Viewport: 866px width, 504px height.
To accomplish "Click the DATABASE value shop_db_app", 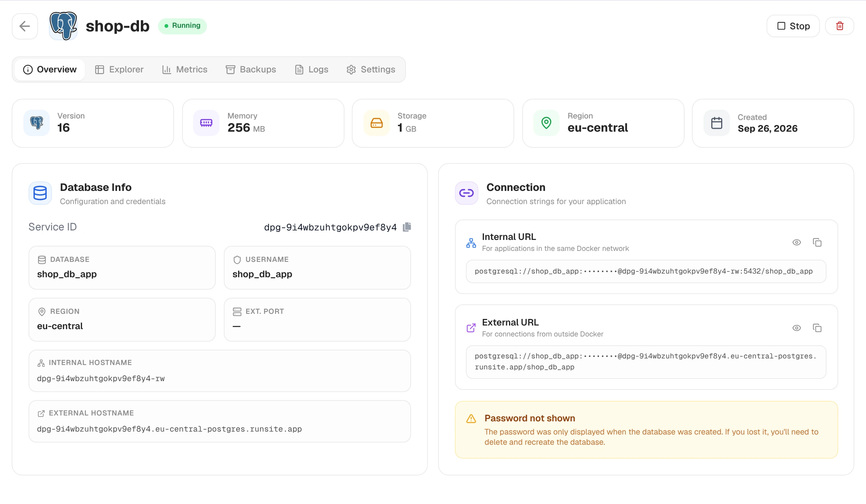I will click(67, 274).
